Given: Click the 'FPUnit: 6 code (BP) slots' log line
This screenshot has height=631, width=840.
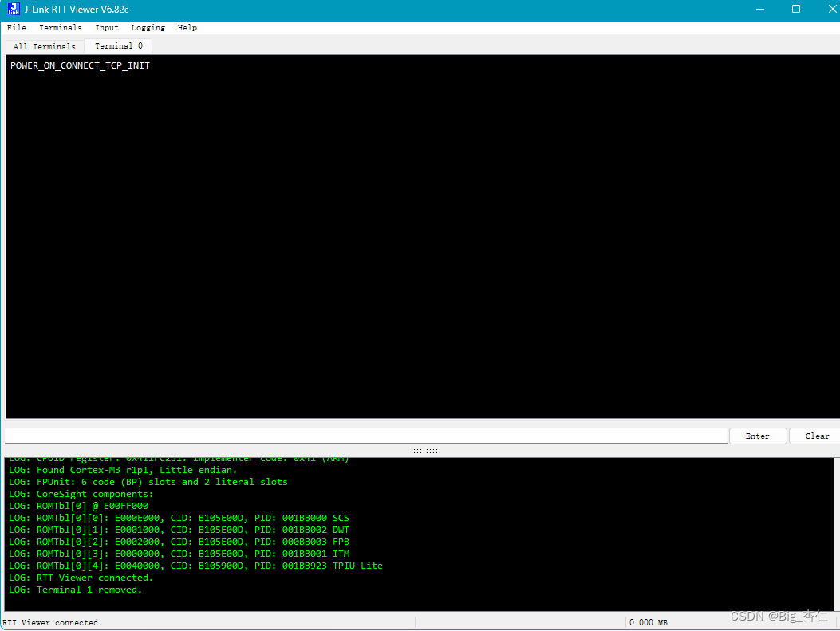Looking at the screenshot, I should pos(148,482).
